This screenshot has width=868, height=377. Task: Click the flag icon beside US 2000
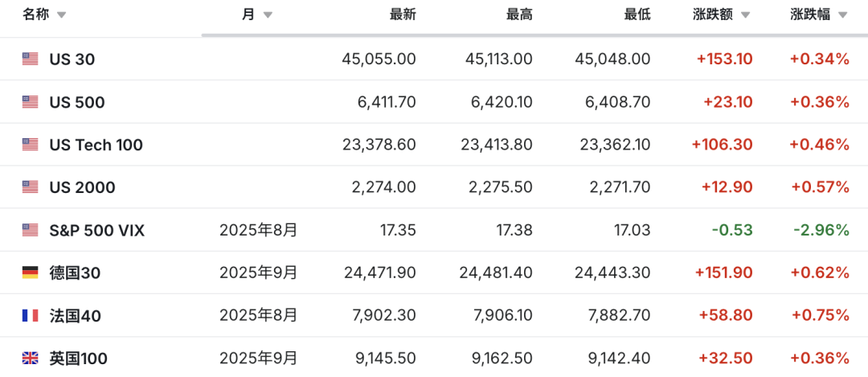point(30,187)
